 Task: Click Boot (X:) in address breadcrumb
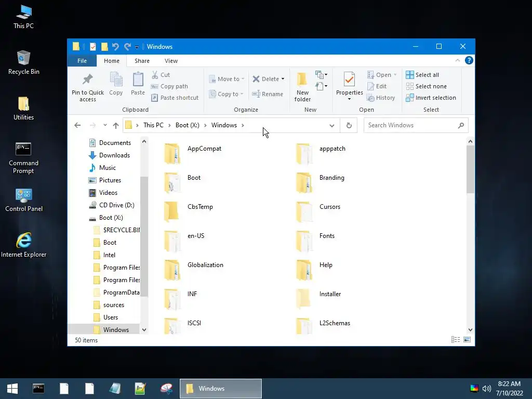(x=187, y=125)
